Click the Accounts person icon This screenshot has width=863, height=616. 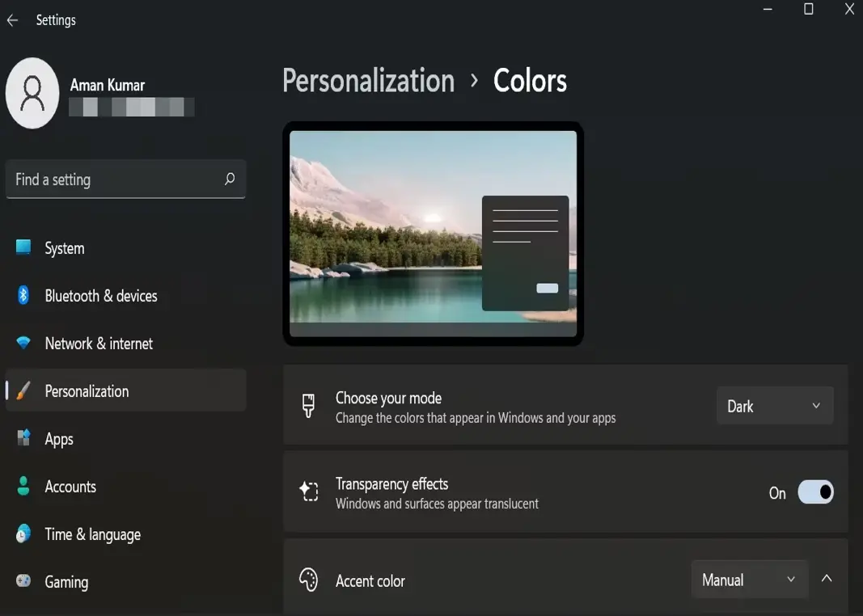[x=23, y=486]
